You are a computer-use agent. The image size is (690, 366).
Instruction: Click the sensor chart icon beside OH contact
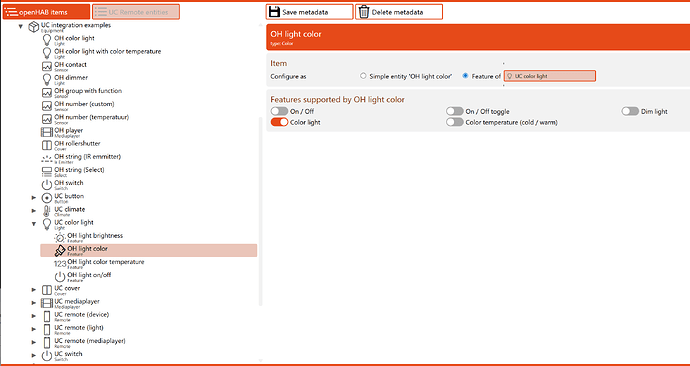[47, 66]
